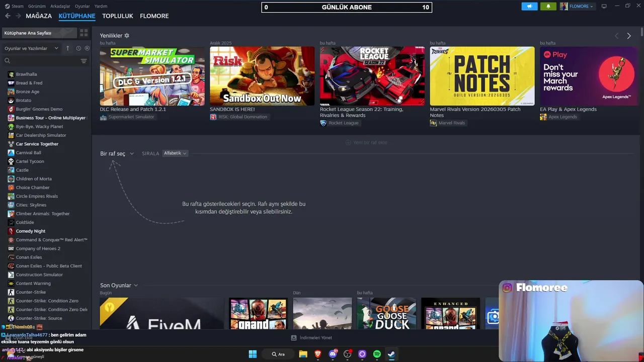Open the FiveM recent game card
The width and height of the screenshot is (644, 362).
click(162, 313)
